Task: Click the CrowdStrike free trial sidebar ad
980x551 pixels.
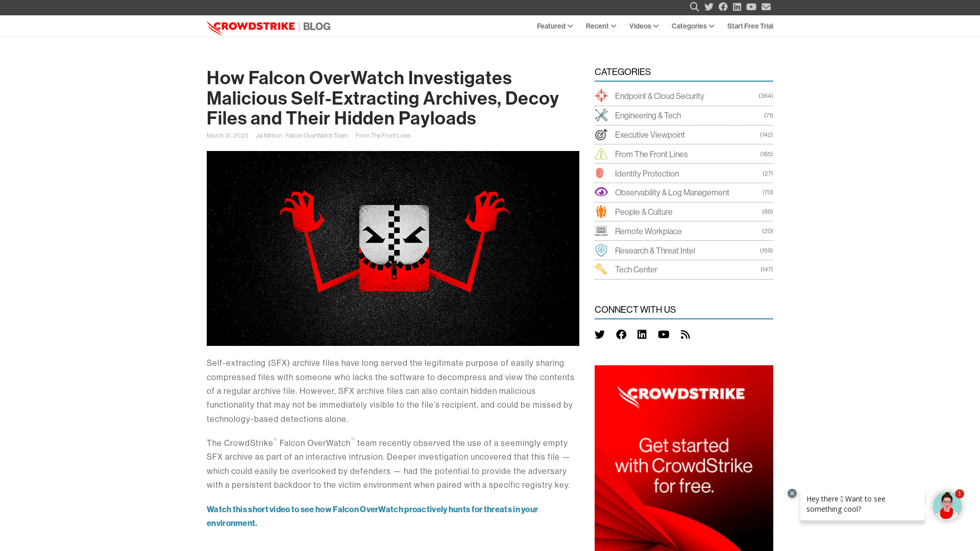Action: point(684,458)
